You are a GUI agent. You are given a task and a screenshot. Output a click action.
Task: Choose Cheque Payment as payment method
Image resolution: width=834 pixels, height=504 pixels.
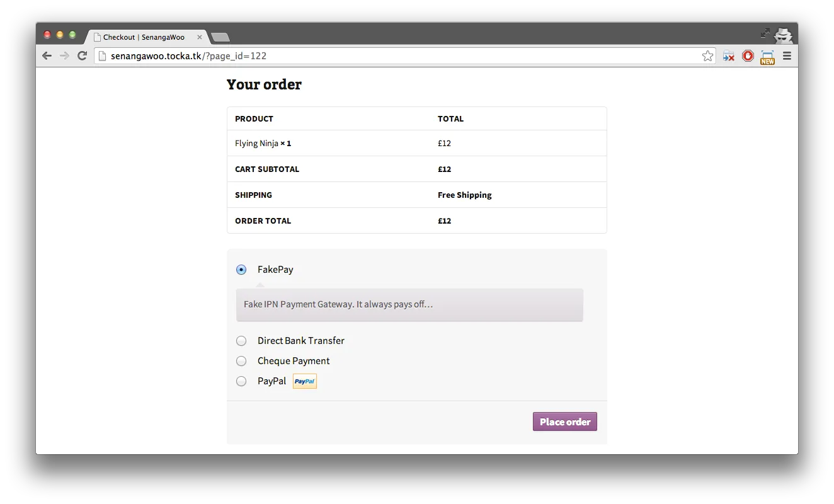pos(241,360)
